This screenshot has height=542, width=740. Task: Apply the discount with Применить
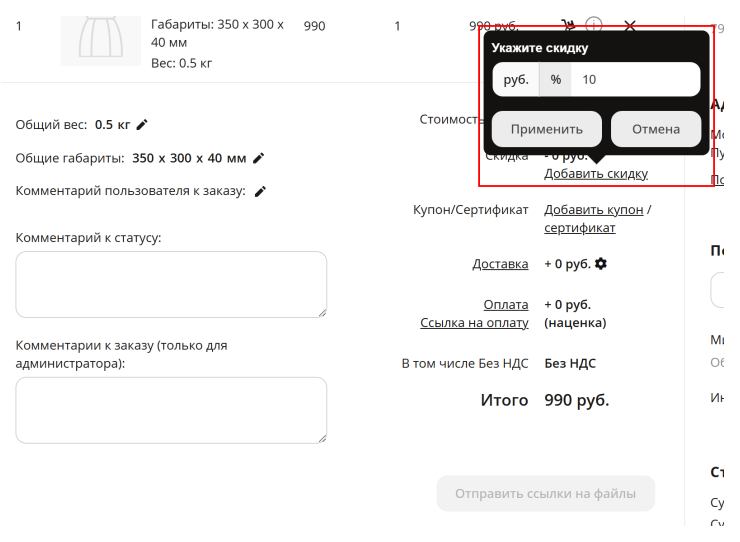(x=547, y=129)
